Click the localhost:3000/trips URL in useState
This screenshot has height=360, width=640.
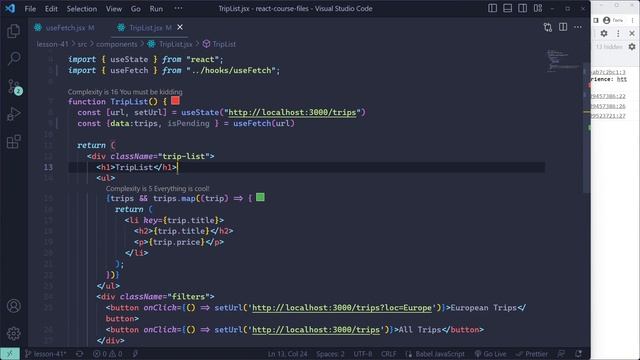coord(292,112)
